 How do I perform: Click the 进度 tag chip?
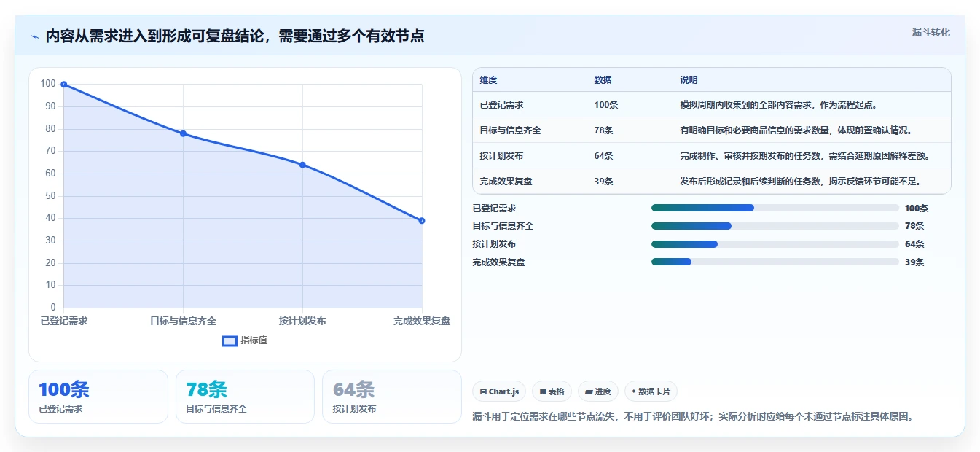coord(598,391)
